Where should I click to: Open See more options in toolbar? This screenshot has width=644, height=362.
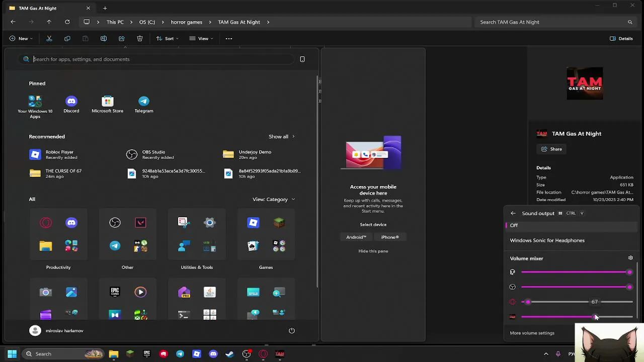tap(229, 39)
